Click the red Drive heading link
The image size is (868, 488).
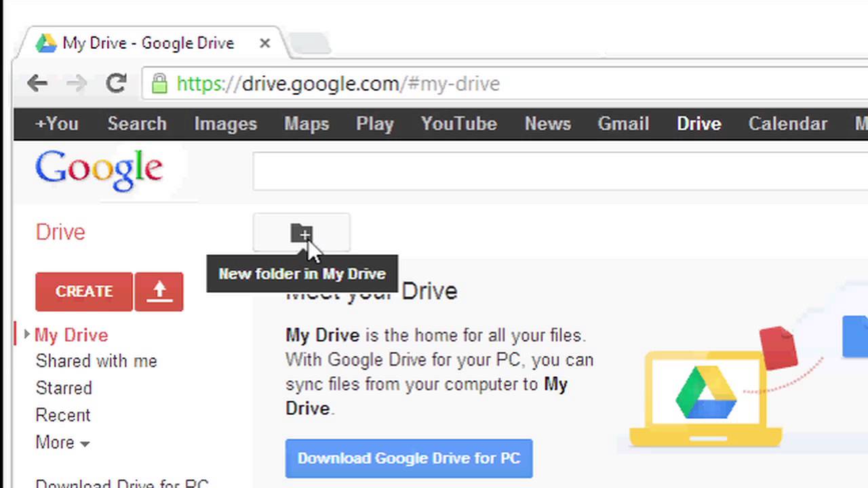[x=60, y=232]
